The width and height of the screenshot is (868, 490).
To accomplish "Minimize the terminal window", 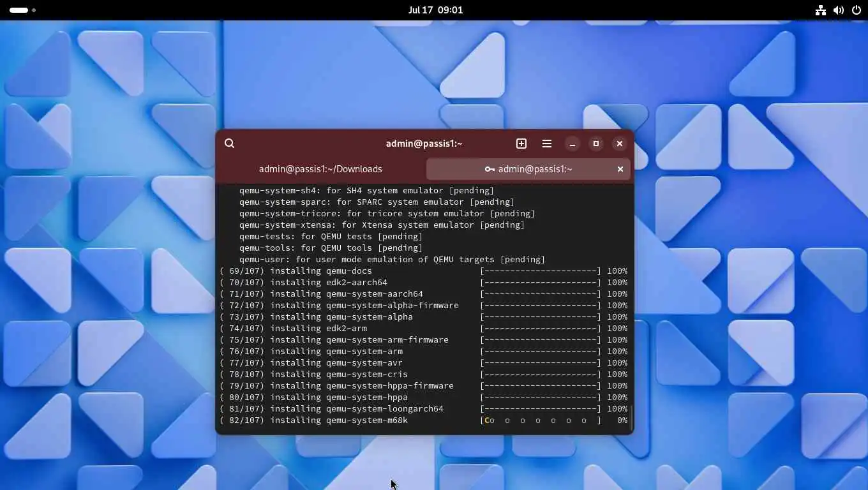I will [x=572, y=144].
